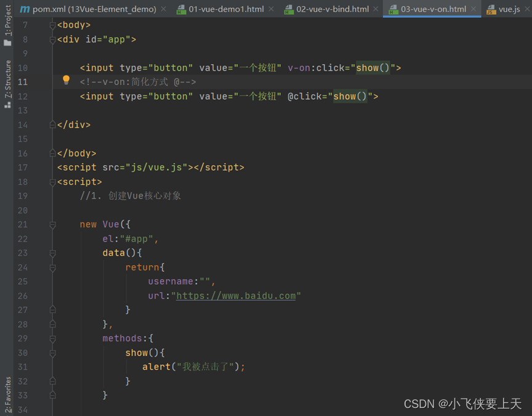This screenshot has width=532, height=416.
Task: Collapse the div#app fold on line 8
Action: 52,39
